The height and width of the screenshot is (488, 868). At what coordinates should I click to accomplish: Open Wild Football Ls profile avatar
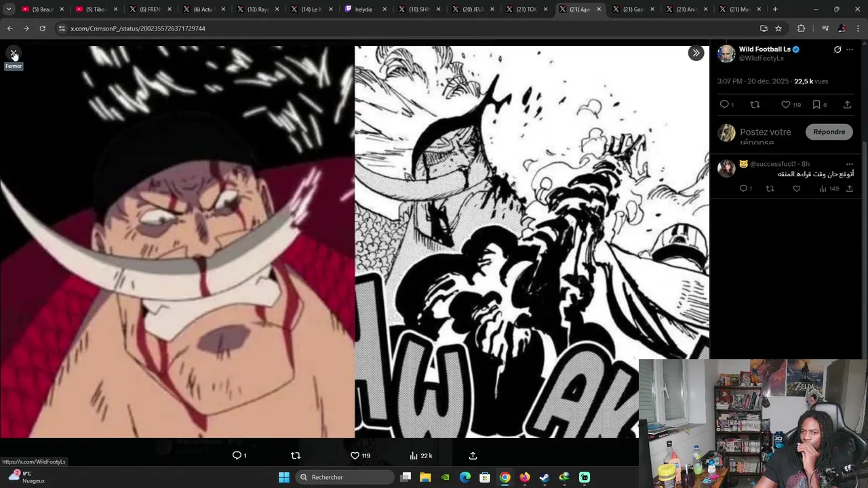pos(726,54)
